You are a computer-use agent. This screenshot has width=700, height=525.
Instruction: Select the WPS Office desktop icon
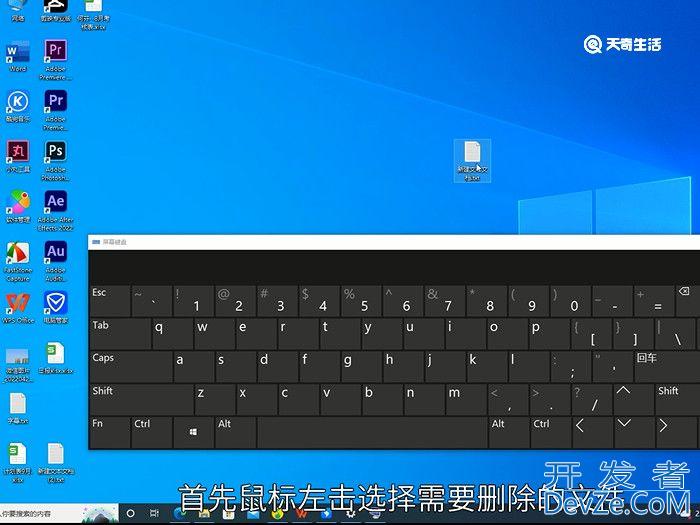18,307
